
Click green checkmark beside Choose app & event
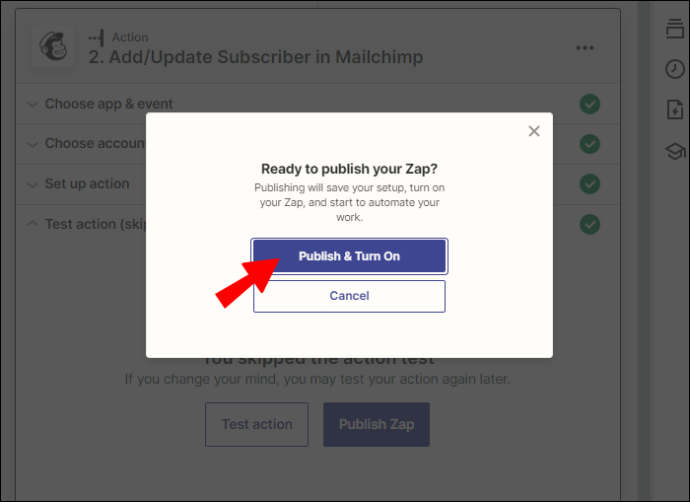click(x=590, y=104)
